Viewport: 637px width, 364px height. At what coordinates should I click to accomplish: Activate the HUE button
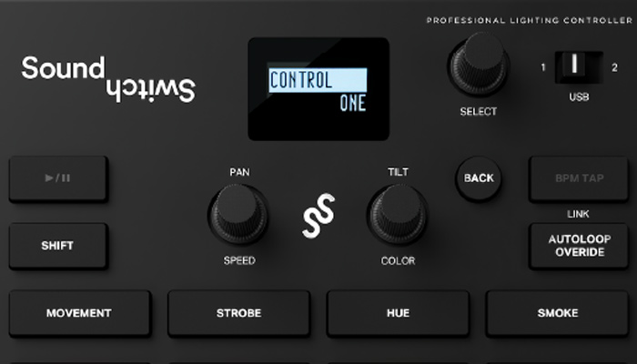tap(399, 313)
